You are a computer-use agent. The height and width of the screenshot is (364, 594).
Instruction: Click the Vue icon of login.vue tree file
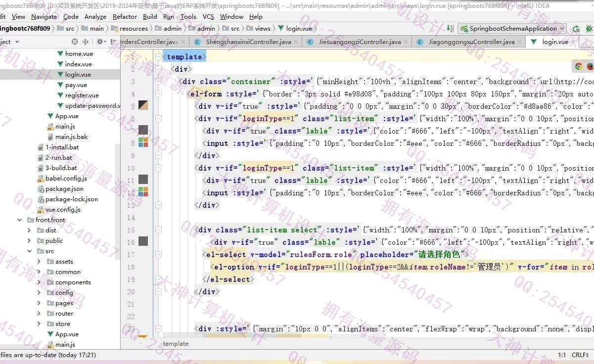pyautogui.click(x=60, y=75)
